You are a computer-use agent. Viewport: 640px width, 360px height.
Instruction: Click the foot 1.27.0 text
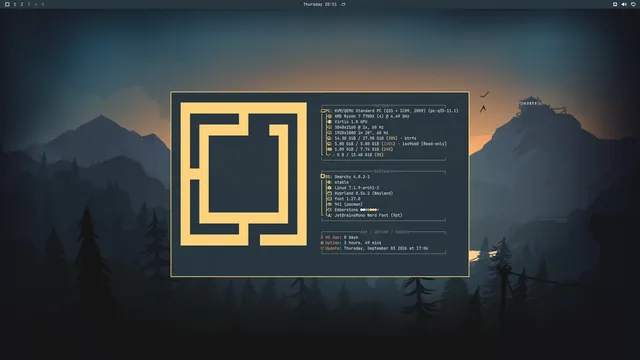347,199
